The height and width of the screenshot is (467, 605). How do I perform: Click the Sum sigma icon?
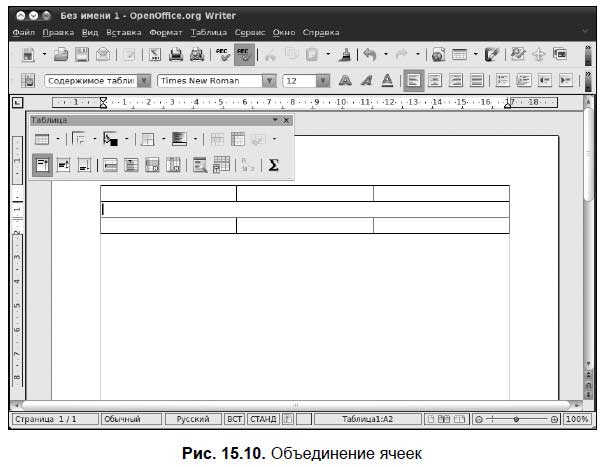(x=273, y=165)
